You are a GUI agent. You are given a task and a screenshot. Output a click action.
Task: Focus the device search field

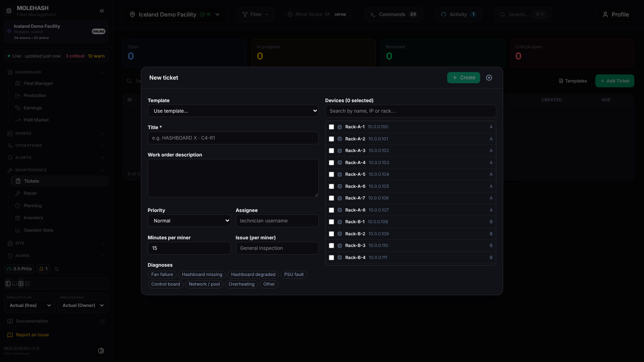pyautogui.click(x=411, y=111)
